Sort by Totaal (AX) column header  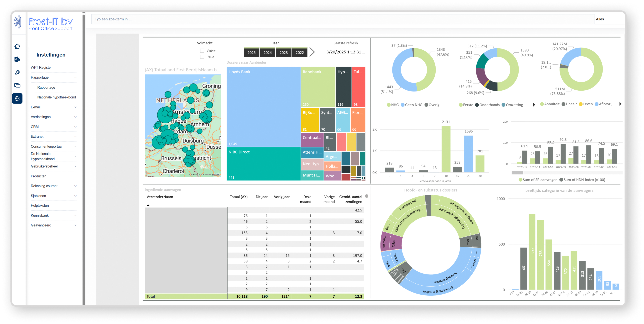coord(239,197)
